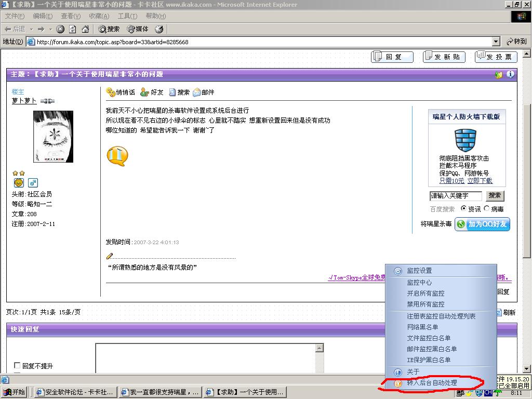Screen dimensions: 532x399
Task: Click the 回复 reply button at top
Action: (392, 57)
